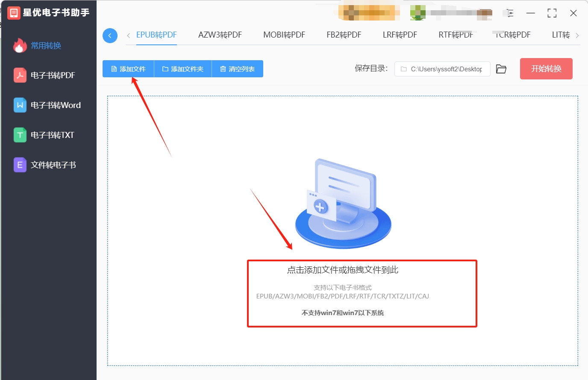The height and width of the screenshot is (380, 588).
Task: Show previous tabs using left chevron
Action: coord(128,35)
